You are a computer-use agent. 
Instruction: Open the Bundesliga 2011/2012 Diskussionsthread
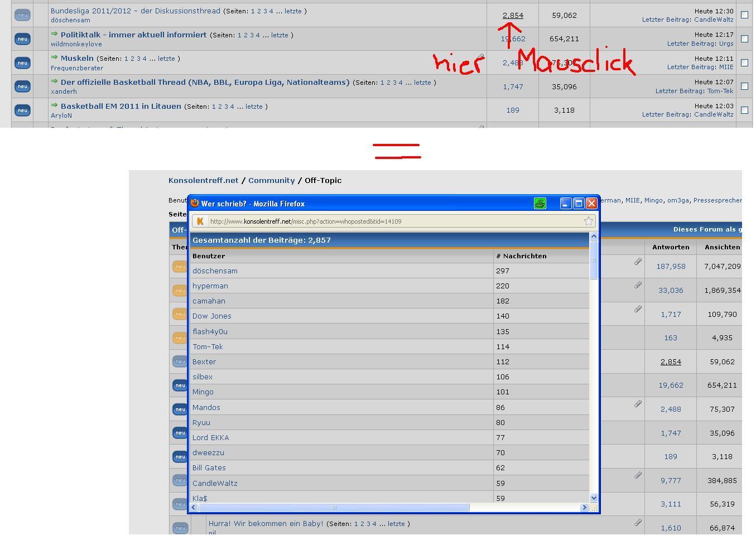click(136, 11)
